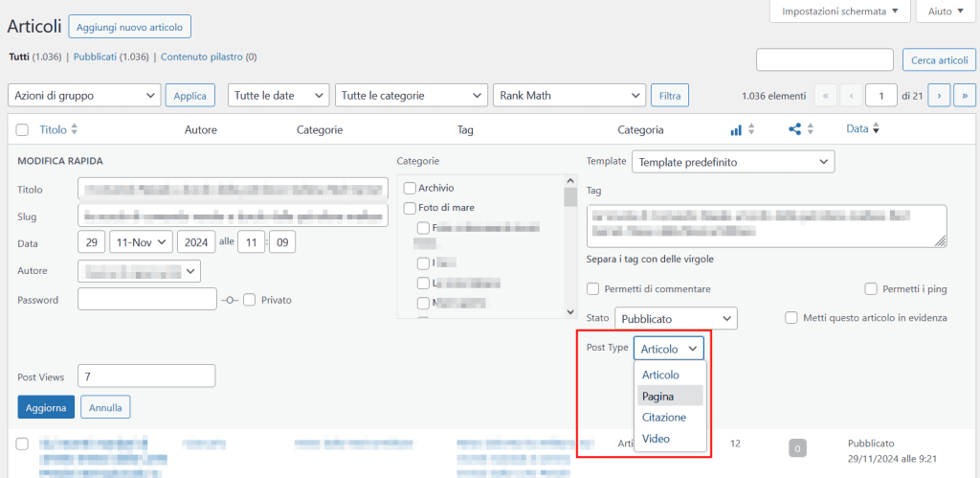The width and height of the screenshot is (980, 478).
Task: Click the current page number field
Action: (881, 96)
